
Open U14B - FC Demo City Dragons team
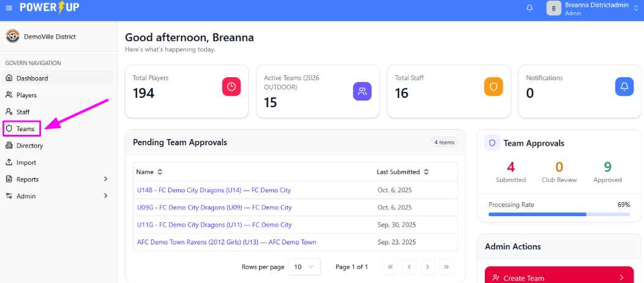214,190
